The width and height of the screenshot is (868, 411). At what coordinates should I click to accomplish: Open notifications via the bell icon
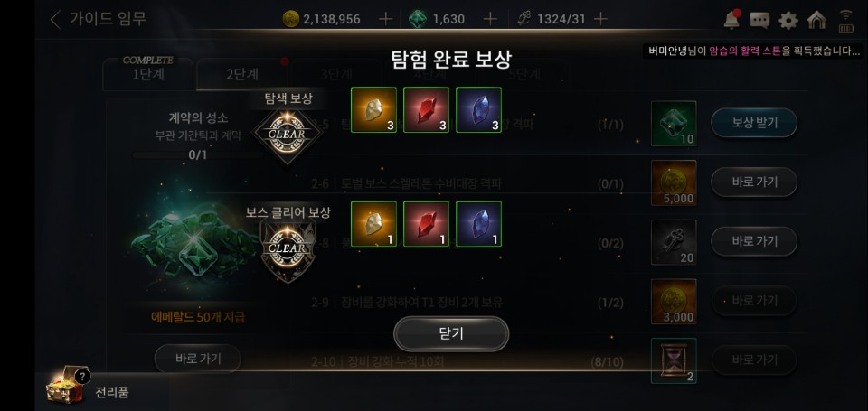[731, 20]
